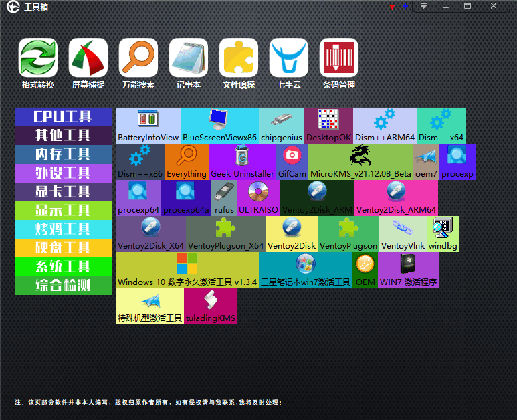Open the Dism++x86 tile
The height and width of the screenshot is (420, 517).
140,162
